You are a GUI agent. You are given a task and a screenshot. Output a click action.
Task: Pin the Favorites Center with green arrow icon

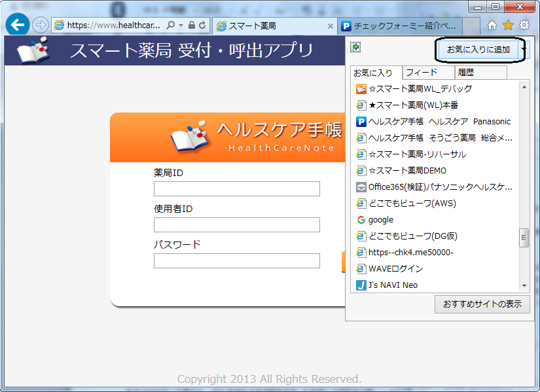[356, 47]
